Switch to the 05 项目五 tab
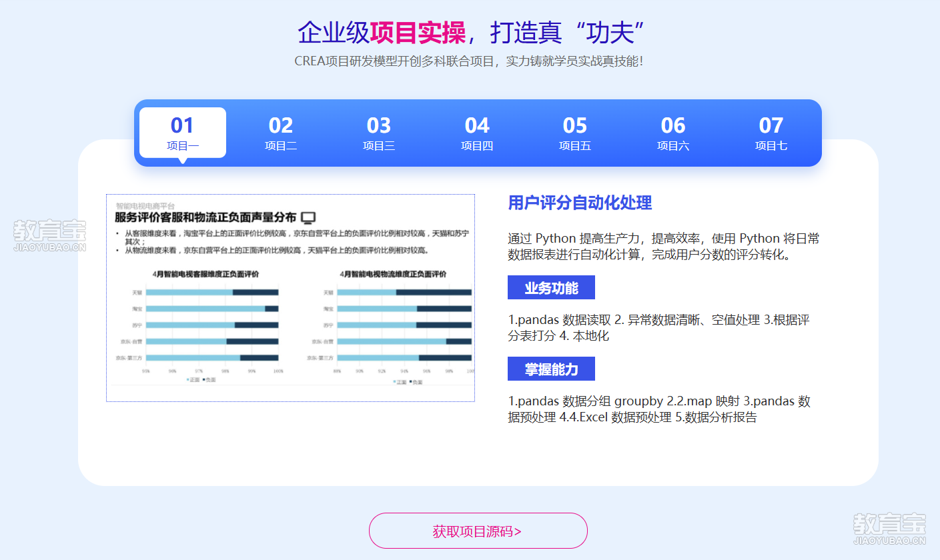940x560 pixels. (574, 133)
